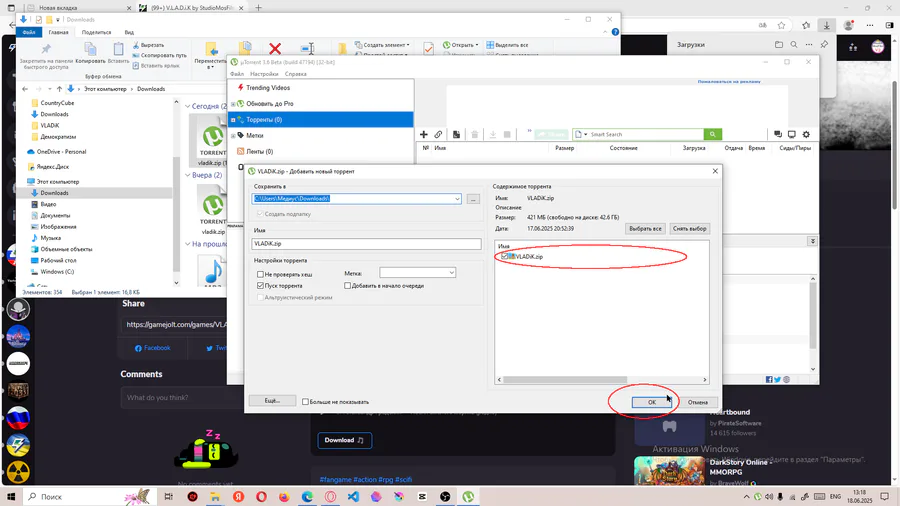
Task: Expand the Торренты (0) tree node
Action: [x=233, y=120]
